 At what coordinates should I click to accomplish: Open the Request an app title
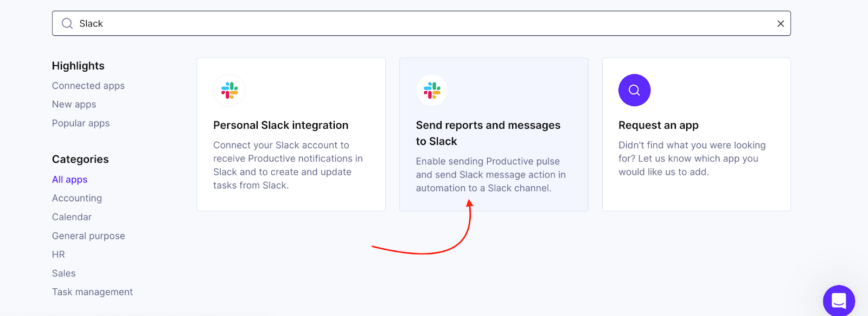point(659,125)
